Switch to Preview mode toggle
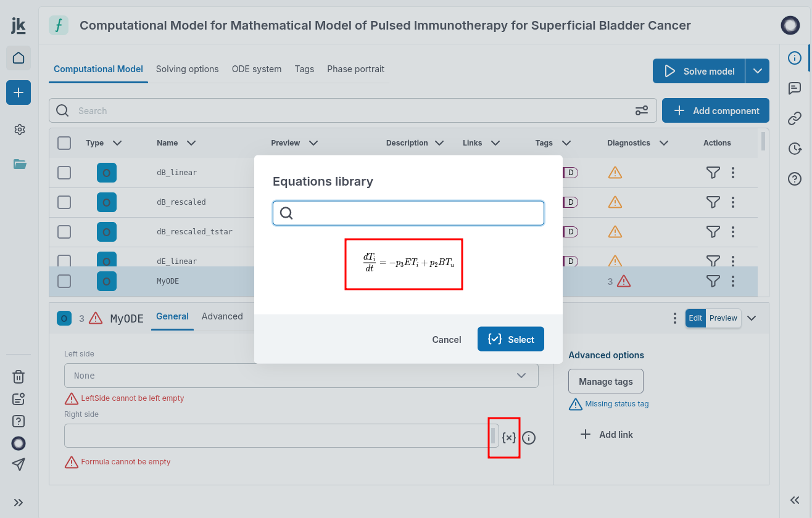This screenshot has width=812, height=518. [x=723, y=318]
